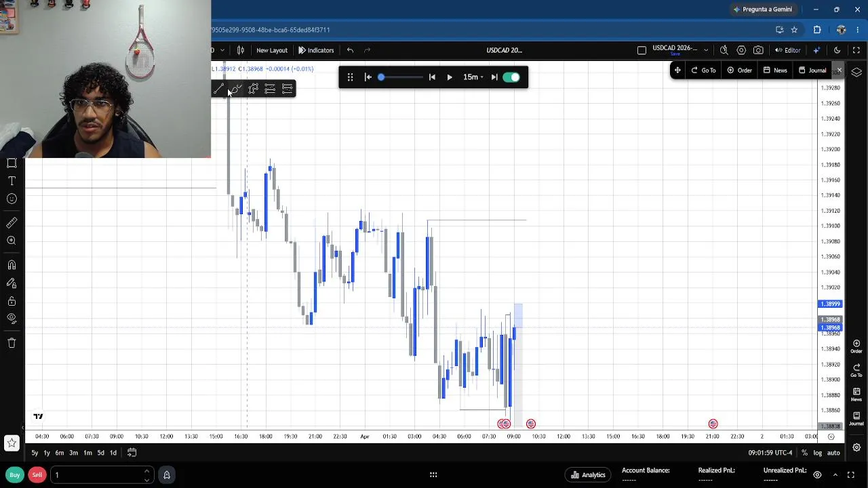The width and height of the screenshot is (868, 488).
Task: Hide all drawings with the eye icon
Action: click(12, 319)
